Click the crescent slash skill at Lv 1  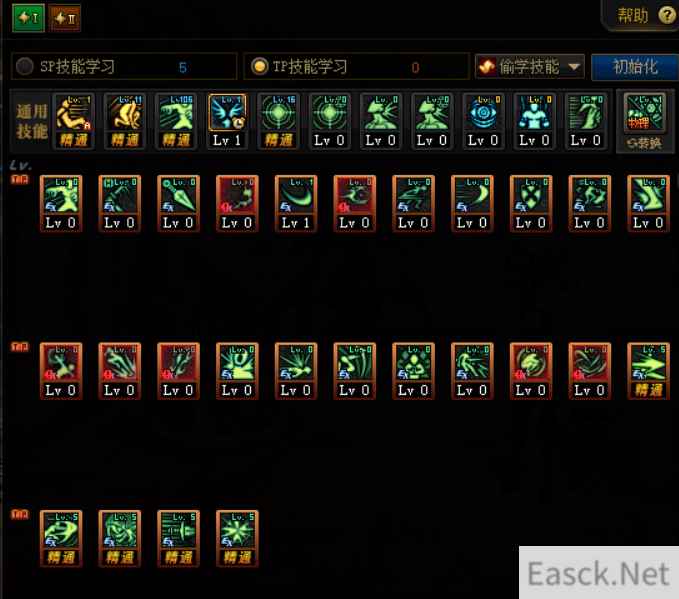296,203
